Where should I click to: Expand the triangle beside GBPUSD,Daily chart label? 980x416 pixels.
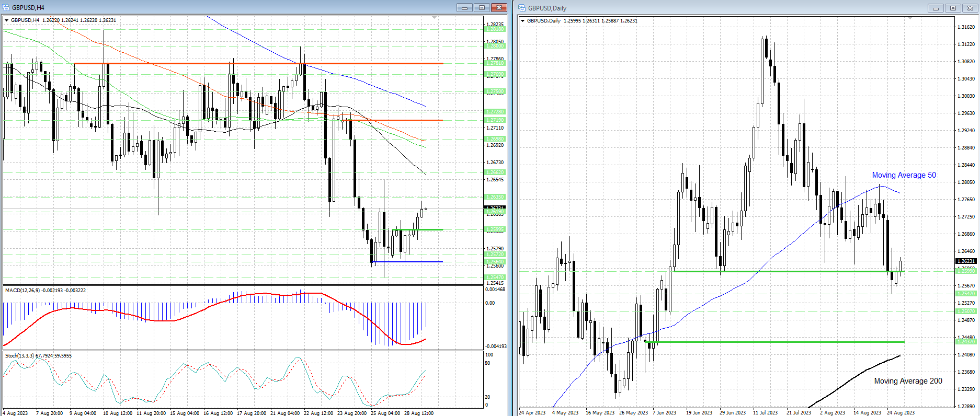pyautogui.click(x=522, y=21)
